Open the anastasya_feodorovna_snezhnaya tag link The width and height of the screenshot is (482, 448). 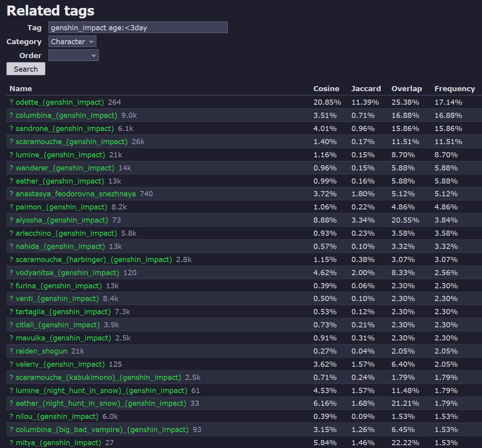[x=76, y=194]
